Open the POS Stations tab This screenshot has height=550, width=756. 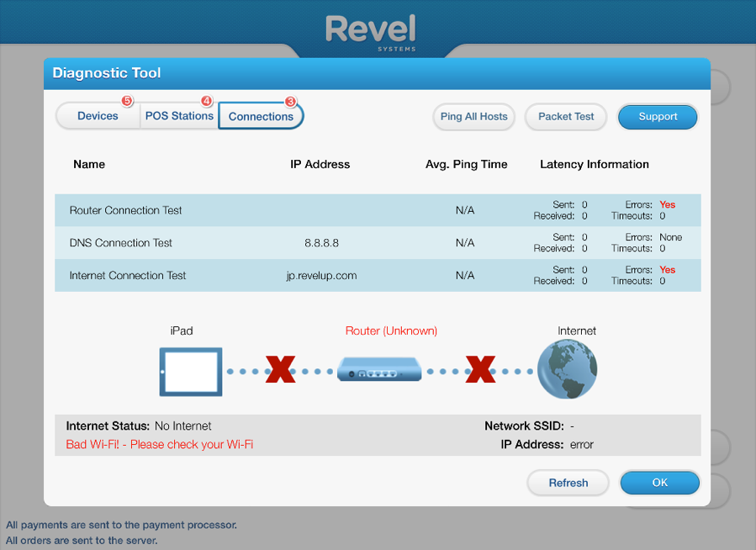tap(179, 116)
